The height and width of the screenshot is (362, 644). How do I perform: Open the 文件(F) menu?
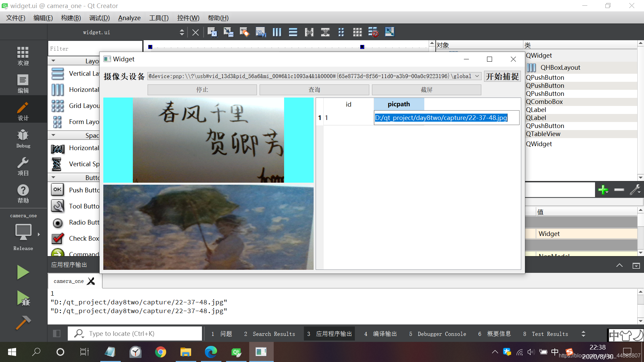click(x=16, y=18)
